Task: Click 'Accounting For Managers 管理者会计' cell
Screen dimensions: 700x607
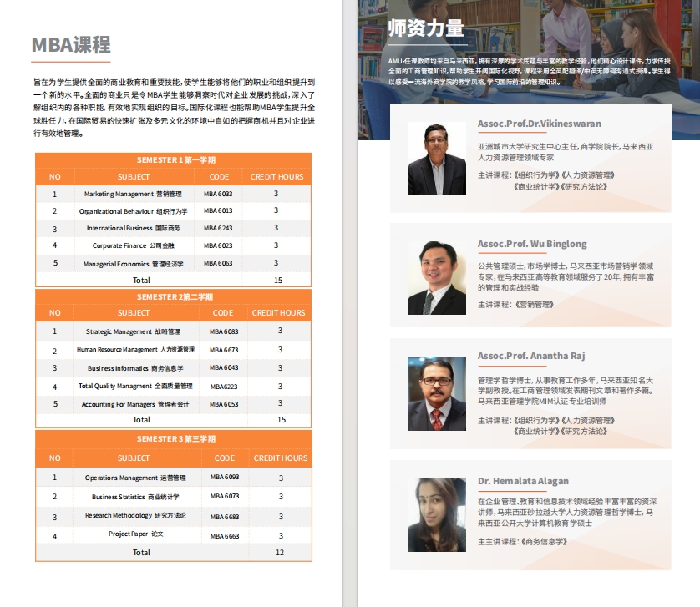Action: (x=134, y=404)
